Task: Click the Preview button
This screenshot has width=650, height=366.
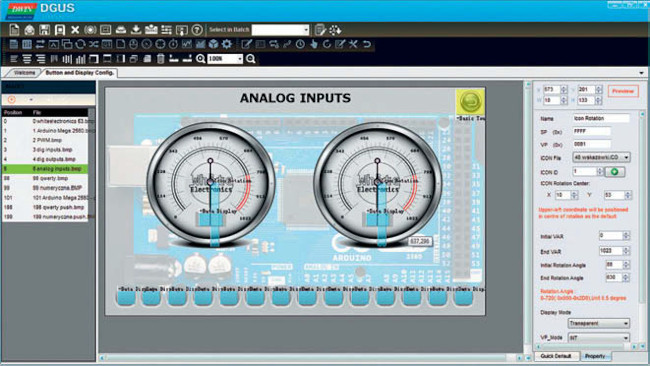Action: (623, 91)
